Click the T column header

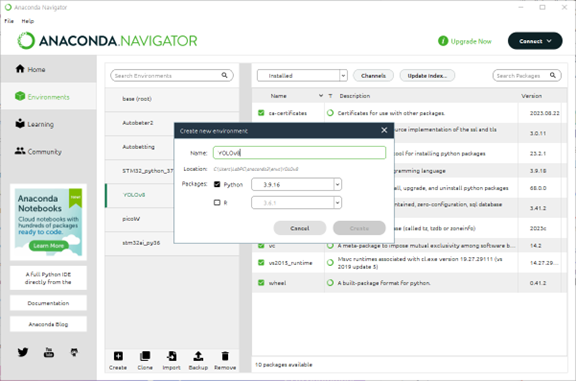(330, 96)
